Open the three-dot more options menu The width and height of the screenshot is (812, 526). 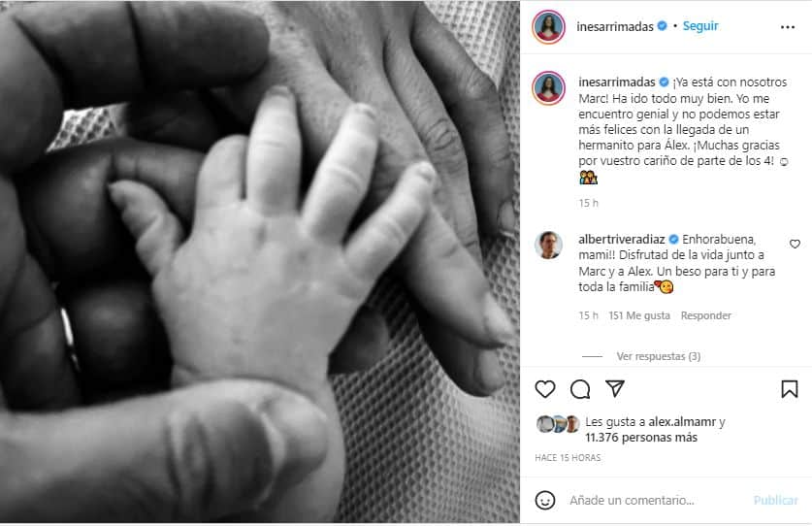point(787,27)
